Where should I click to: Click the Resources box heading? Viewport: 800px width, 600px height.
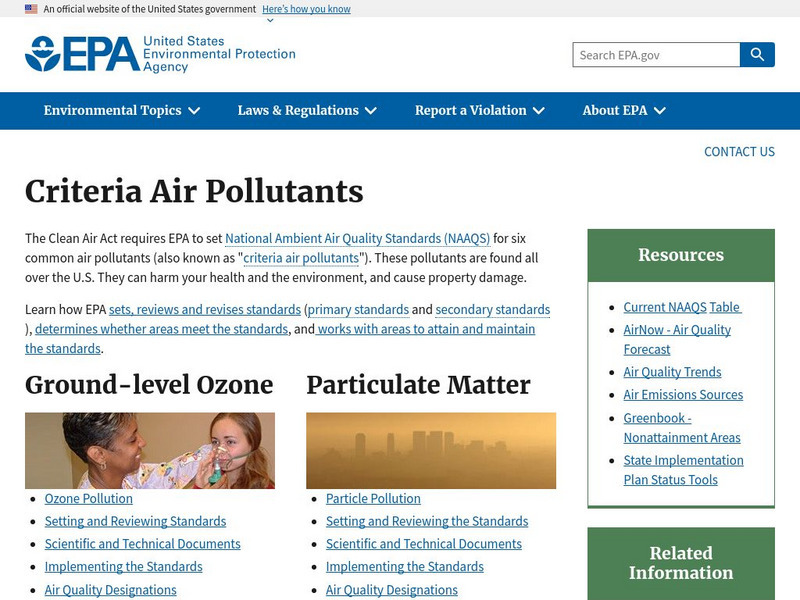(x=681, y=255)
